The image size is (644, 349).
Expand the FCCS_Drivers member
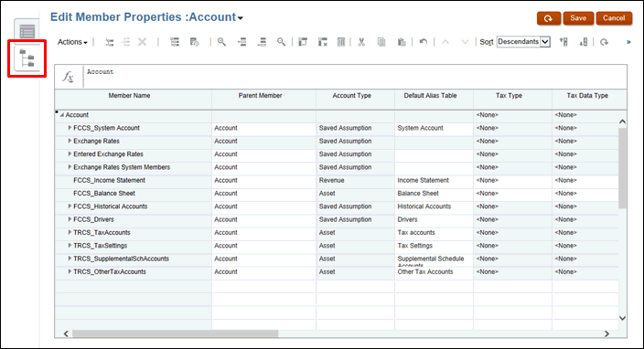(70, 219)
